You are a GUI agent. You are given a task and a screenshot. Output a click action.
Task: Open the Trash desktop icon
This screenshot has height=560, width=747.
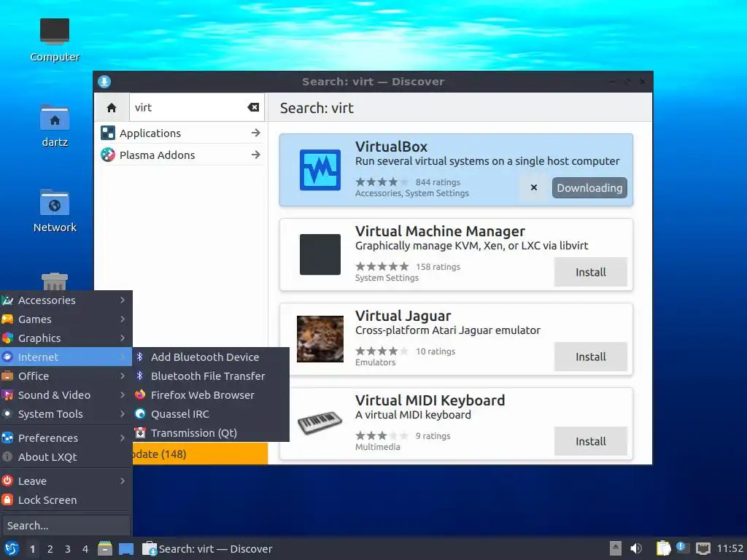coord(54,281)
